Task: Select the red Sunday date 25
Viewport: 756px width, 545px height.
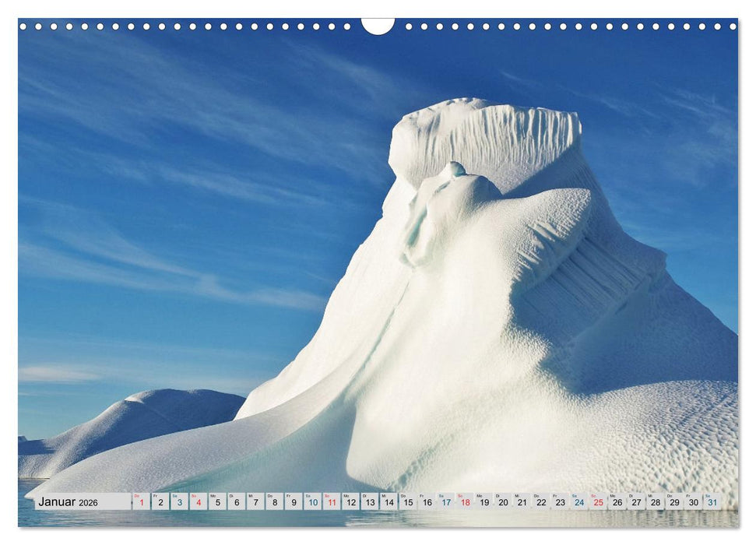Action: pos(597,503)
